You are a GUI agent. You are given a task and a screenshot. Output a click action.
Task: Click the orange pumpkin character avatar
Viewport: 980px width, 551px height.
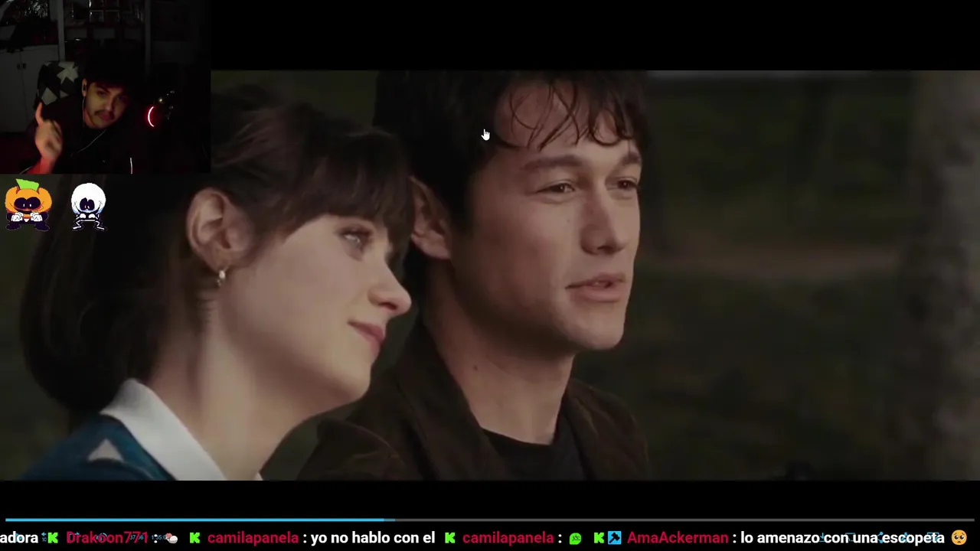coord(28,204)
